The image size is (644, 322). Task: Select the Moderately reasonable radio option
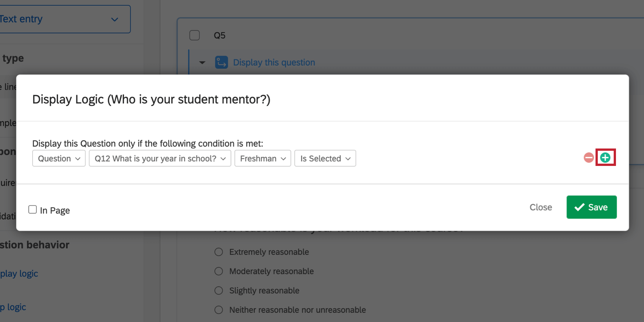click(219, 271)
